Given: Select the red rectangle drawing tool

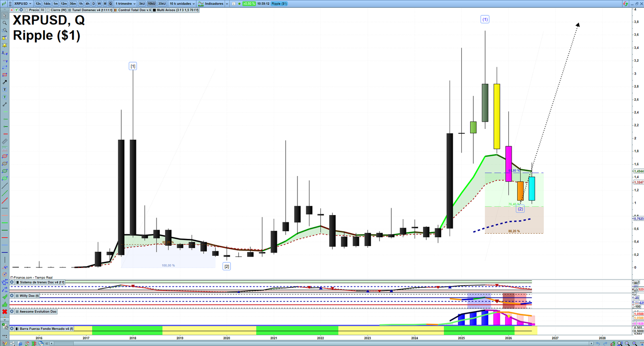Looking at the screenshot, I should [4, 75].
